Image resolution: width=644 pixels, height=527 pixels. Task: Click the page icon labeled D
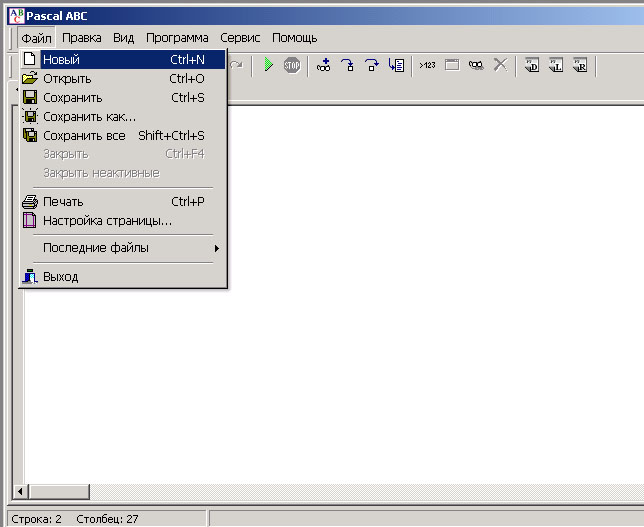point(531,65)
